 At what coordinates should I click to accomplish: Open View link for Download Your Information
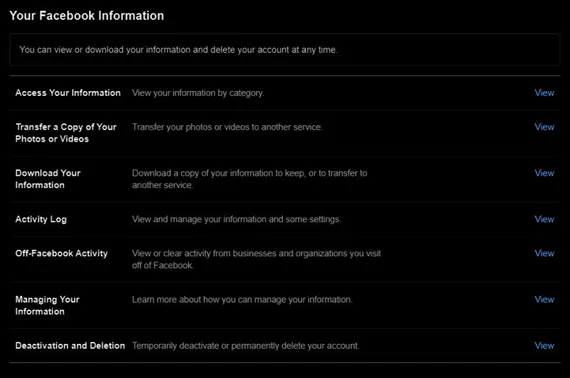click(544, 173)
